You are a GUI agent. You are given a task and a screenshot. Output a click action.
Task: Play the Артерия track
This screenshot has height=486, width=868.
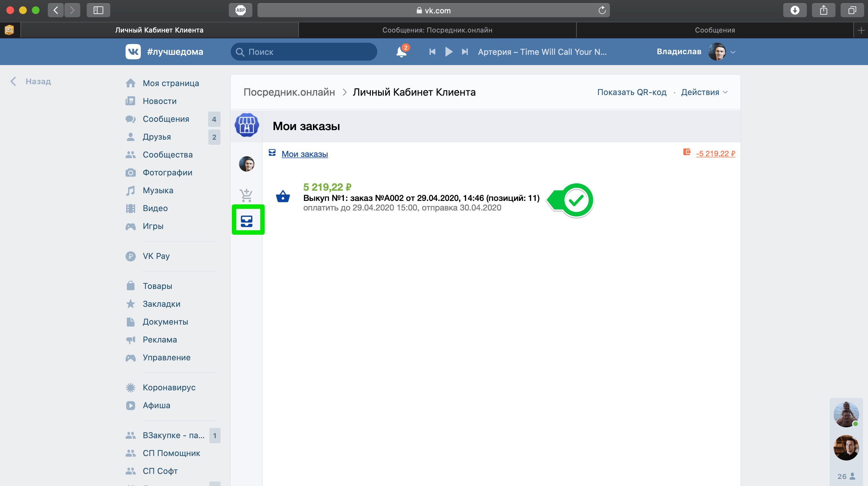[x=448, y=52]
